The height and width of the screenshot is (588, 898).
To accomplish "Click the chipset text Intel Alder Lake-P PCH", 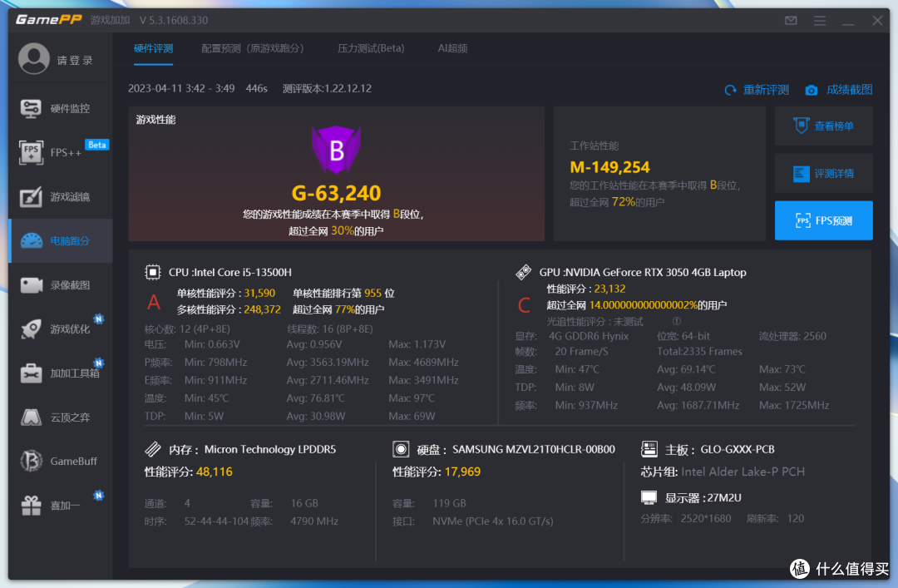I will click(x=743, y=472).
